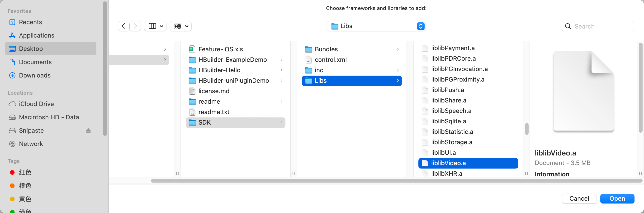Filter by the red 红色 tag
Viewport: 644px width, 213px height.
tap(25, 172)
